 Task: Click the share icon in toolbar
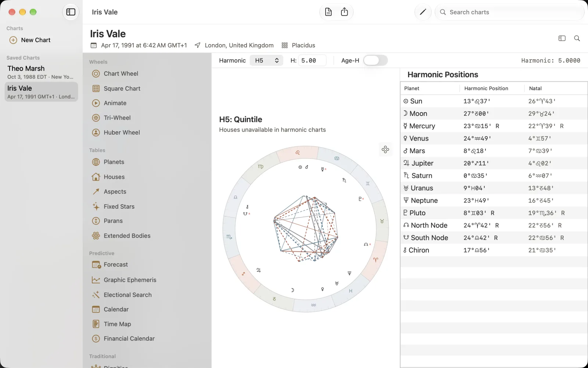tap(344, 12)
